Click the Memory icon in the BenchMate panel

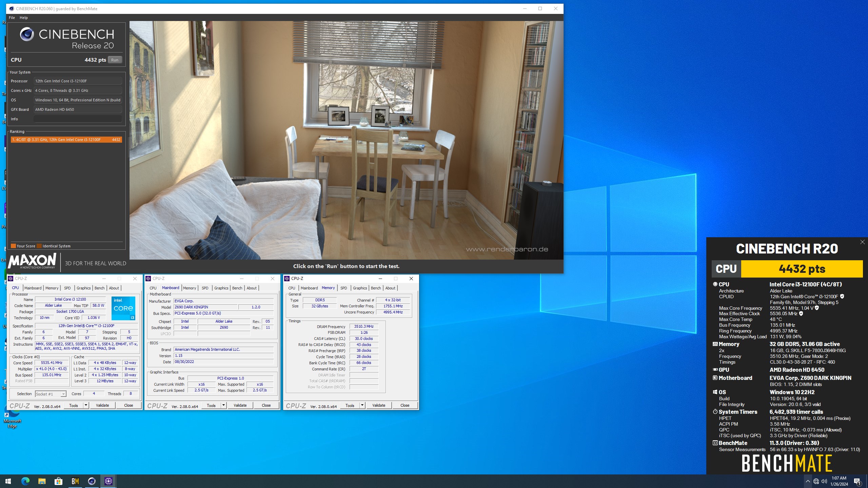(715, 344)
